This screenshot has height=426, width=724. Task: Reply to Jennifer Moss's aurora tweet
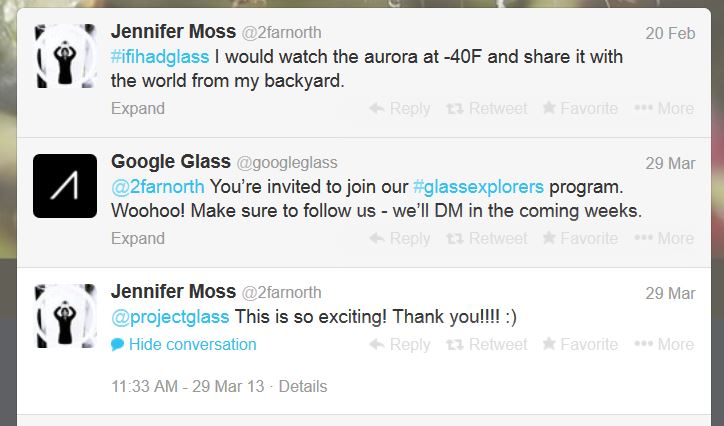400,108
